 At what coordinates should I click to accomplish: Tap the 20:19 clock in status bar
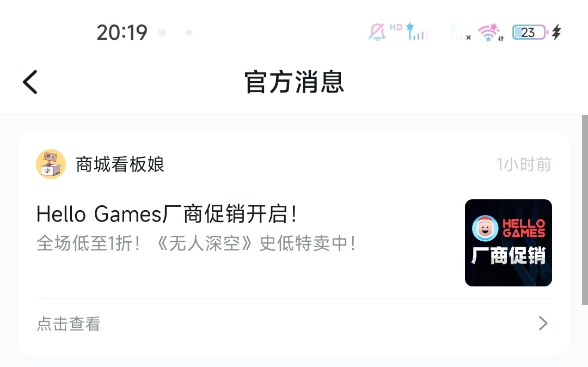122,33
